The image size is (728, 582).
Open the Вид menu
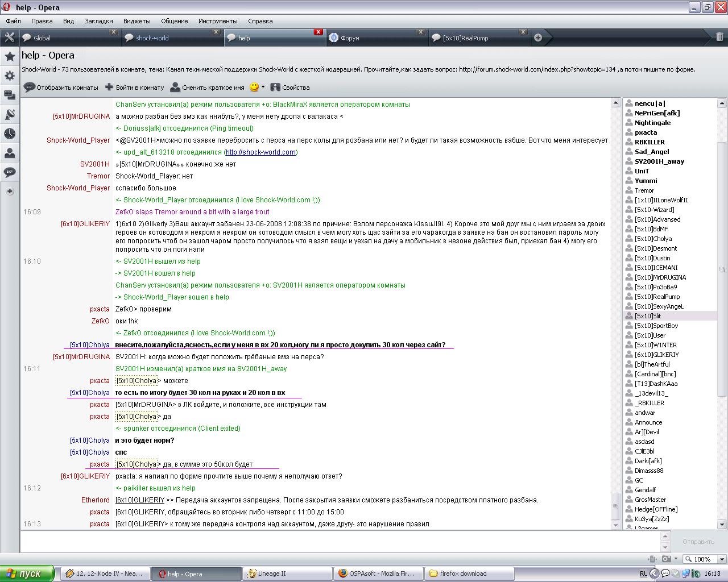pos(68,21)
